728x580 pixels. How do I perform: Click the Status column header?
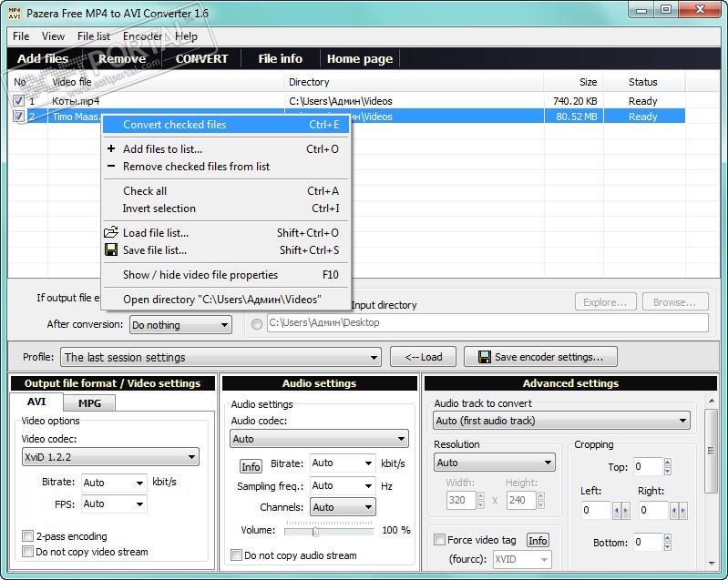tap(644, 82)
